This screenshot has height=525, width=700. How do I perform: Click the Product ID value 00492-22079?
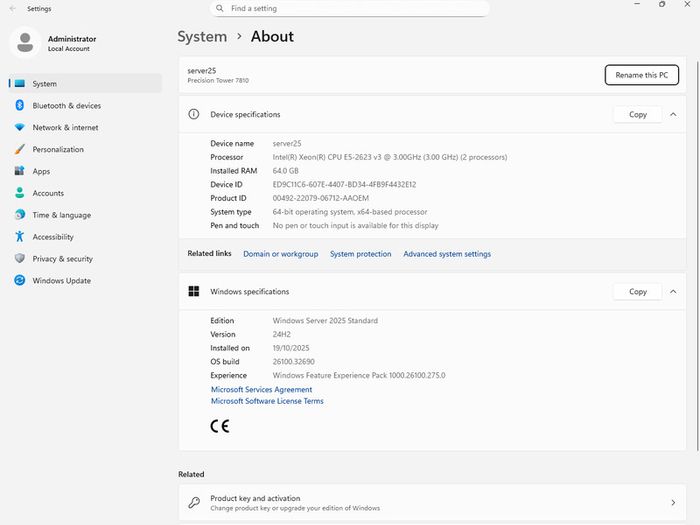click(x=321, y=198)
